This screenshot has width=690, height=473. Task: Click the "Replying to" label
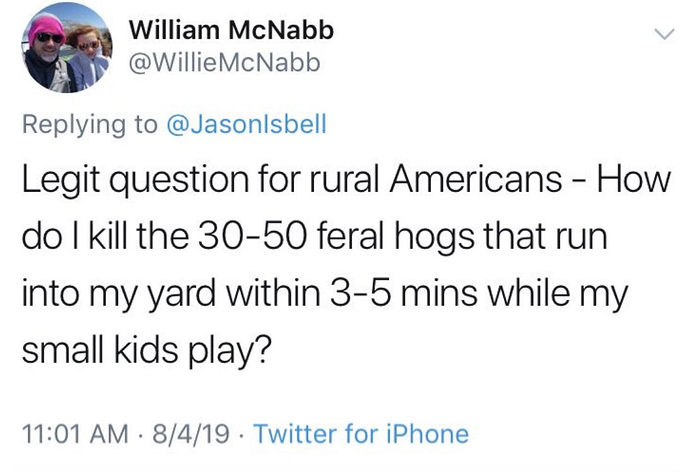(91, 127)
